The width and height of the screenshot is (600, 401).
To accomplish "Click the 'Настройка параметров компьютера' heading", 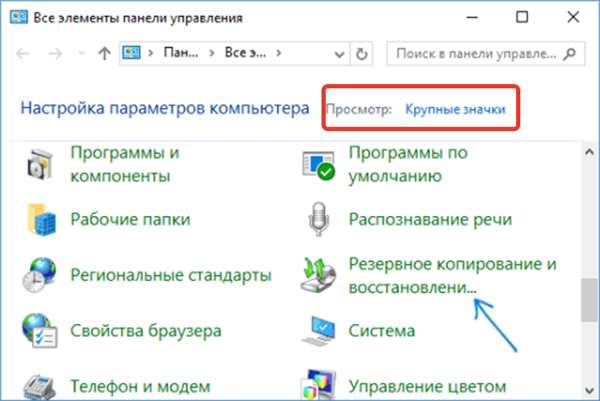I will click(165, 108).
